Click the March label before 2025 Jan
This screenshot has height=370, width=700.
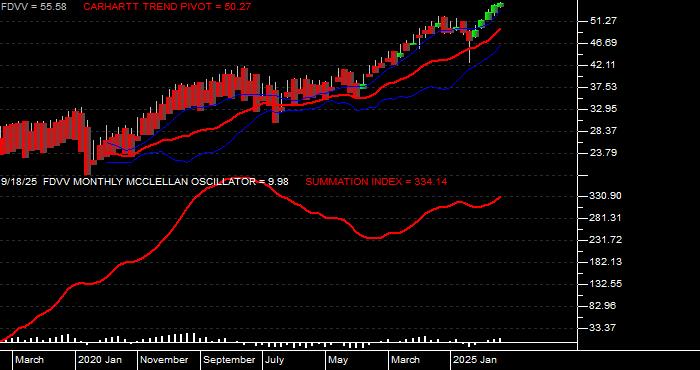click(405, 360)
